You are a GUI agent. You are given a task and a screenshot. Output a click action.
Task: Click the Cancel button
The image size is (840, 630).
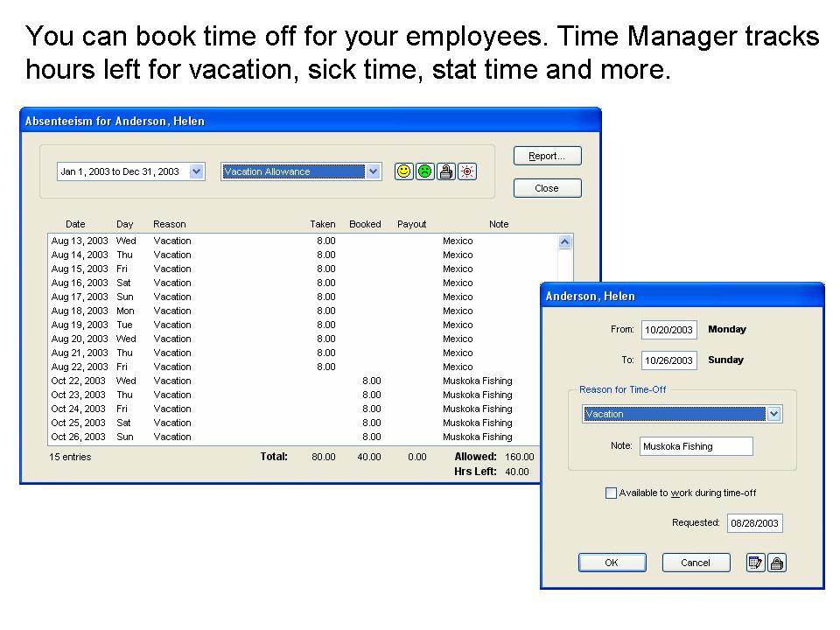tap(696, 563)
